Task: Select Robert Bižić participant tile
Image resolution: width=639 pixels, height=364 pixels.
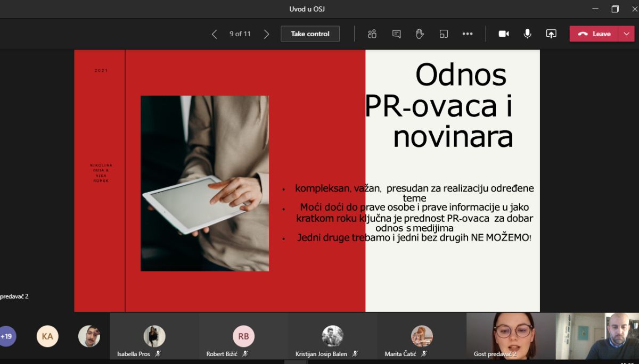Action: (243, 337)
